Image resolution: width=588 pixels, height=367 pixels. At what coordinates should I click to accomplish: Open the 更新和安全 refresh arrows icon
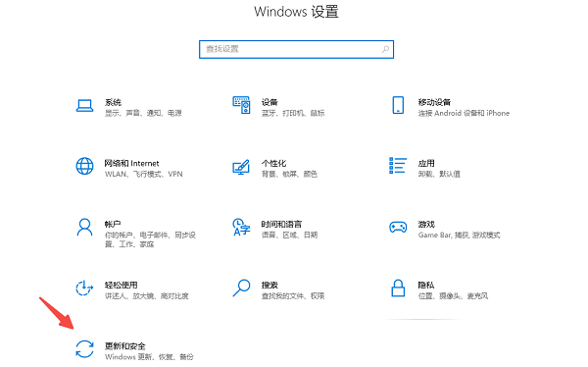point(84,349)
